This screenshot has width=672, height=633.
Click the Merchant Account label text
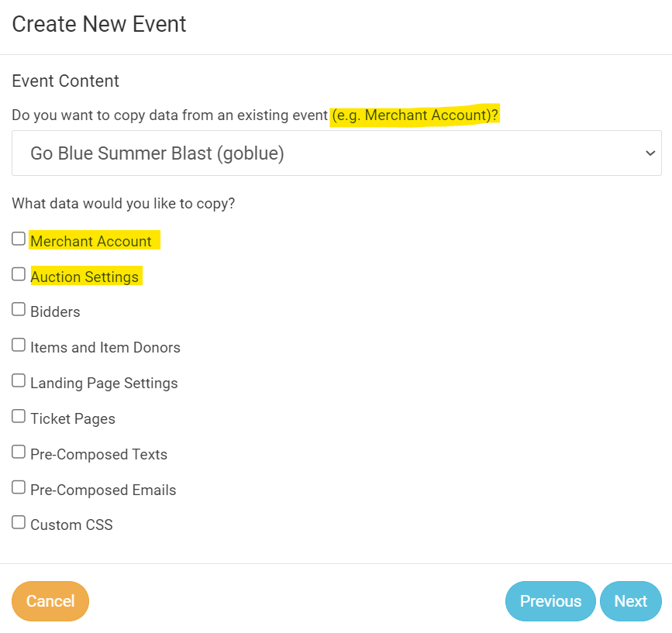91,241
